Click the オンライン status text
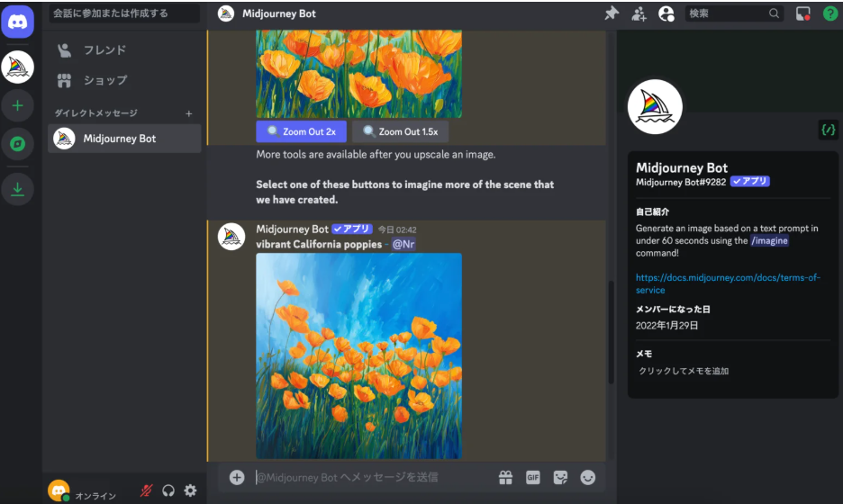The width and height of the screenshot is (843, 504). tap(95, 495)
